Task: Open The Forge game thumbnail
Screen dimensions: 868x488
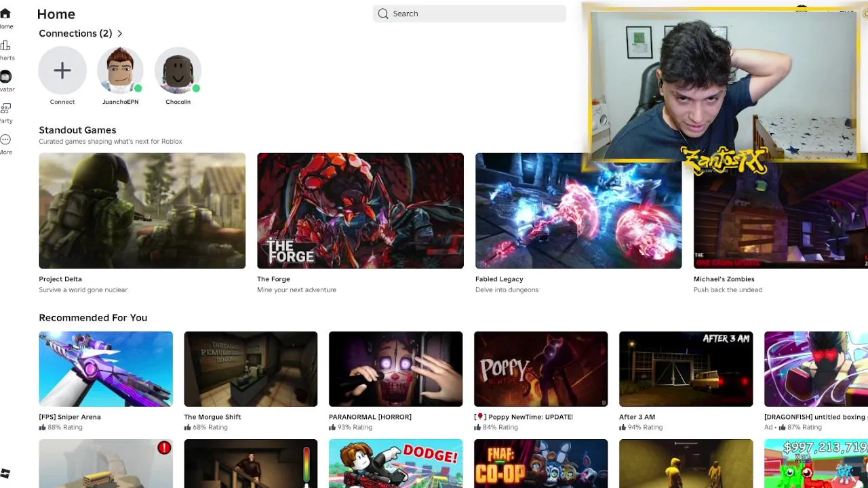Action: click(360, 211)
